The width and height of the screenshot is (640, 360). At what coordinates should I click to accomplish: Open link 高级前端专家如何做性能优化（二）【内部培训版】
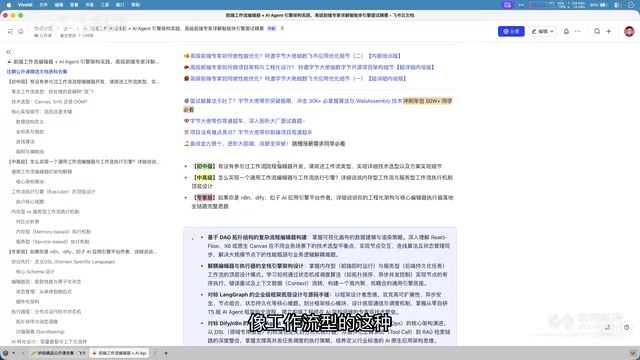tap(296, 56)
